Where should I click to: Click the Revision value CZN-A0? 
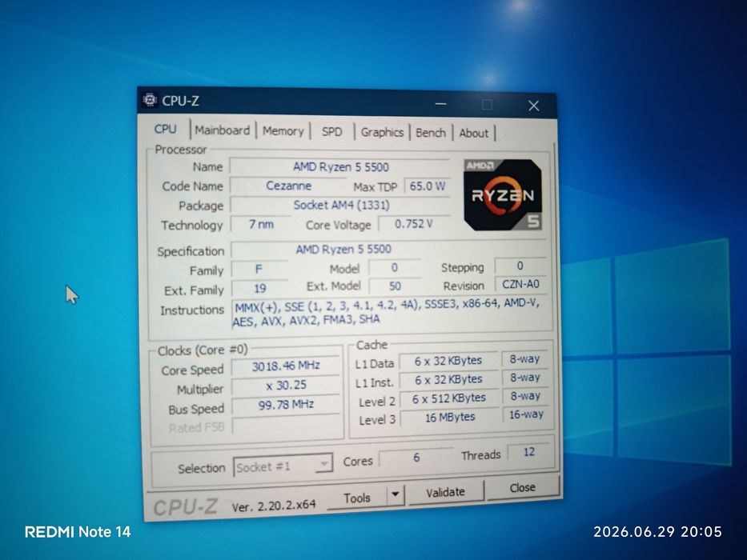520,284
